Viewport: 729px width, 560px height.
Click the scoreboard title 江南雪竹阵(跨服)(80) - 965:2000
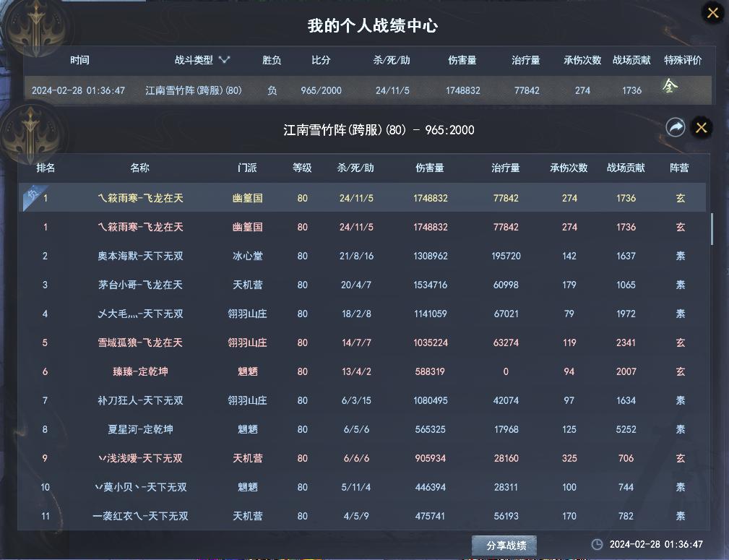click(x=379, y=130)
